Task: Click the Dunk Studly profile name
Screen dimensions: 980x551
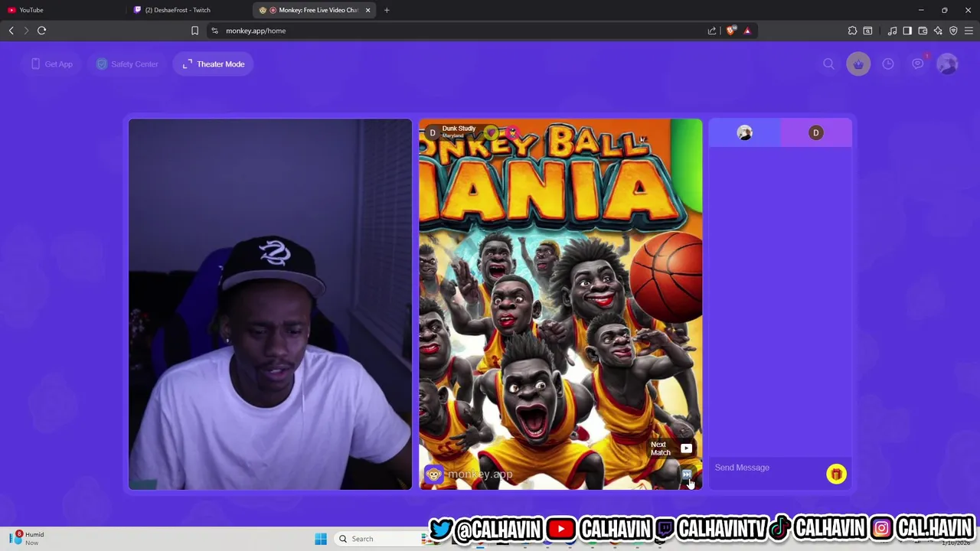Action: pos(459,129)
